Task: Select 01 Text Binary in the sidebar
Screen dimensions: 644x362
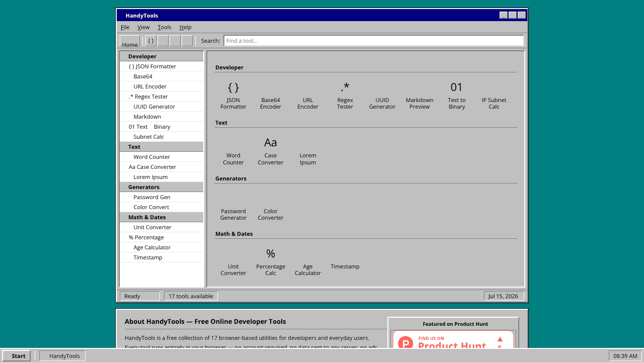Action: (162, 127)
